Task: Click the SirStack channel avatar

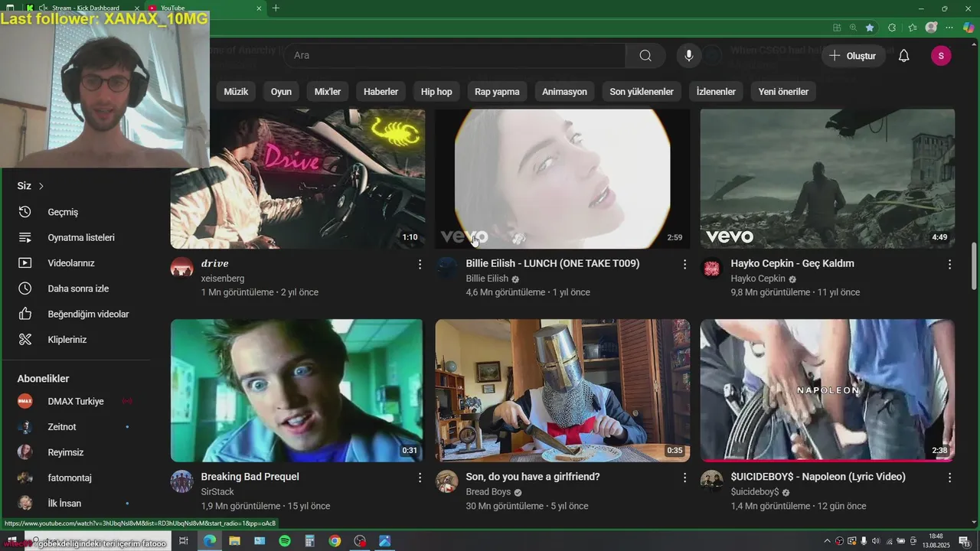Action: (181, 481)
